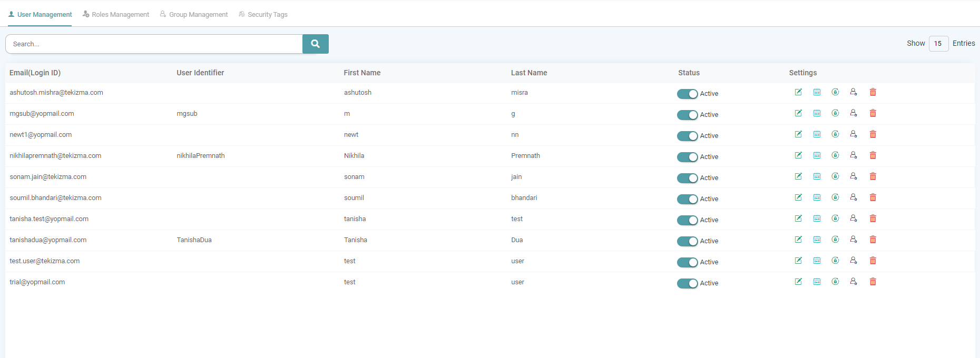Toggle Active status for ashutosh.mishra@tekizma.com
The image size is (980, 358).
pyautogui.click(x=687, y=94)
